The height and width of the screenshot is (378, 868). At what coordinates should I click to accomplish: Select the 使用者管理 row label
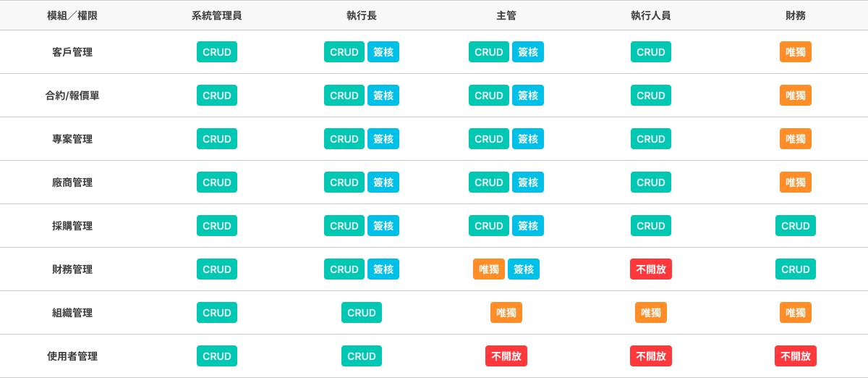point(72,356)
